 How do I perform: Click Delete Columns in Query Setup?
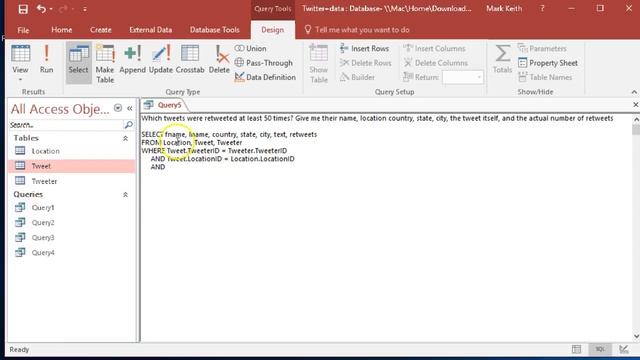point(436,63)
